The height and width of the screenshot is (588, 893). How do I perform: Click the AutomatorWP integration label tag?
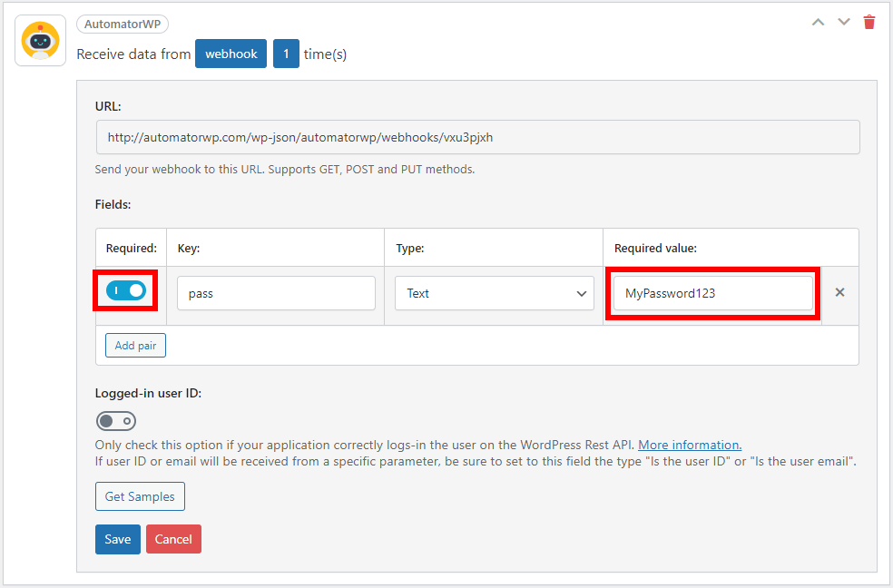coord(123,24)
